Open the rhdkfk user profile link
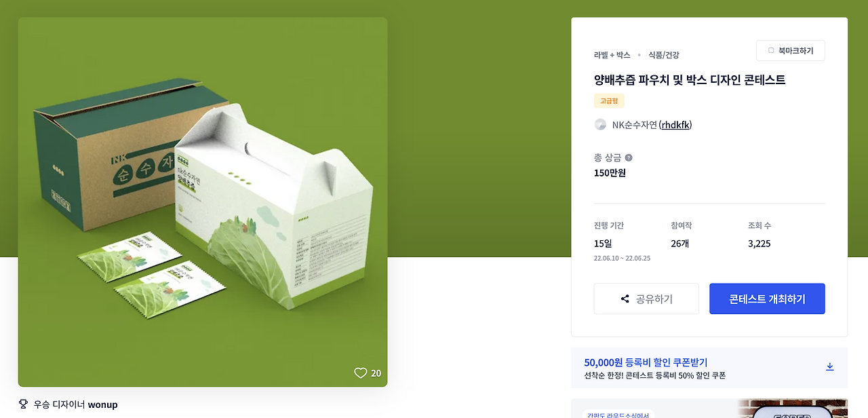Viewport: 868px width, 418px height. 674,124
